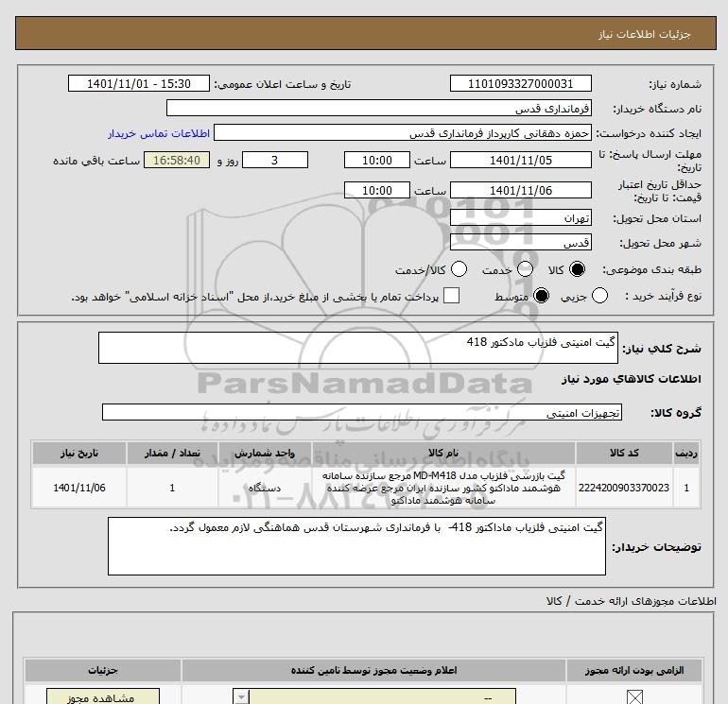
Task: Click the شماره نیاز field 1101093327000031
Action: pyautogui.click(x=520, y=83)
